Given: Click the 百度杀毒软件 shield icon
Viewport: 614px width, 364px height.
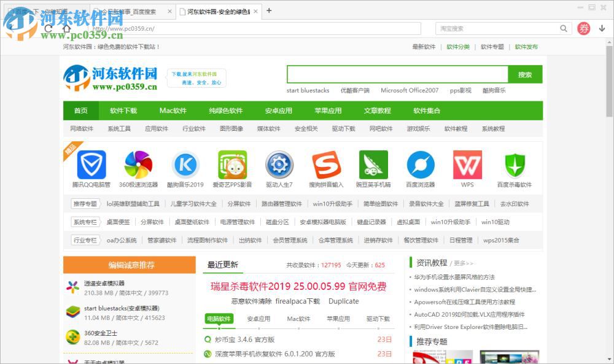Looking at the screenshot, I should (515, 166).
